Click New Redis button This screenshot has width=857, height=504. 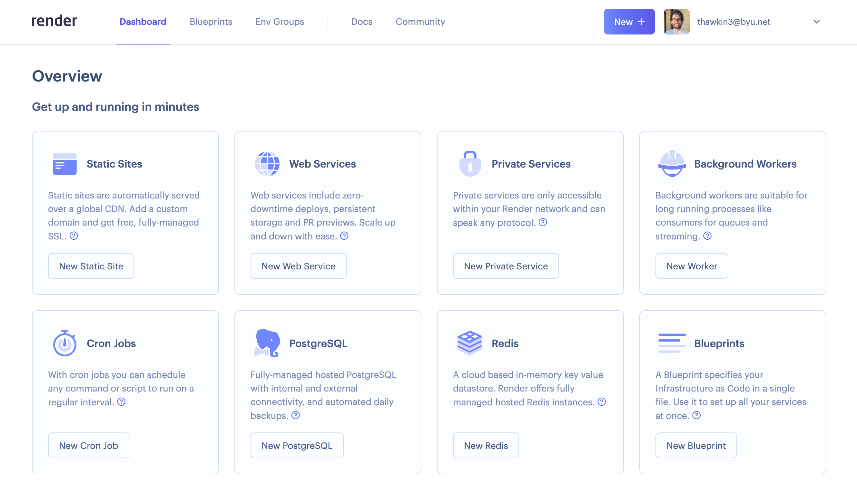pos(486,445)
